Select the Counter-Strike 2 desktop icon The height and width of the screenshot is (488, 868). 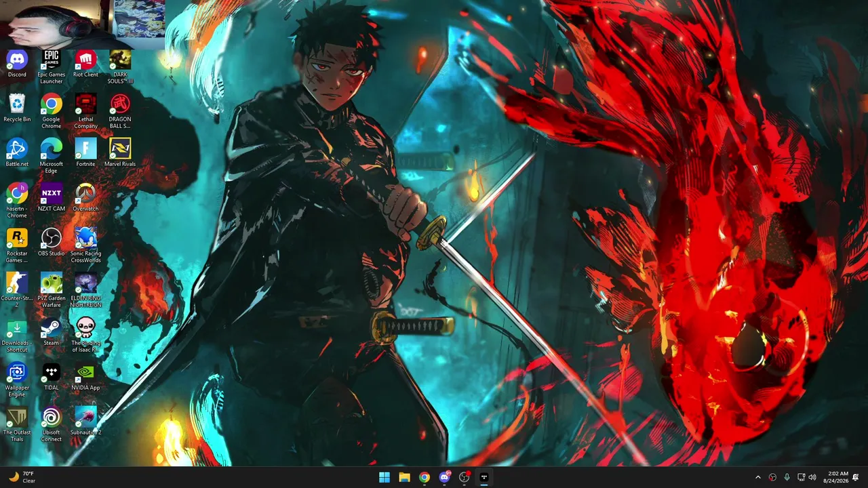click(17, 291)
